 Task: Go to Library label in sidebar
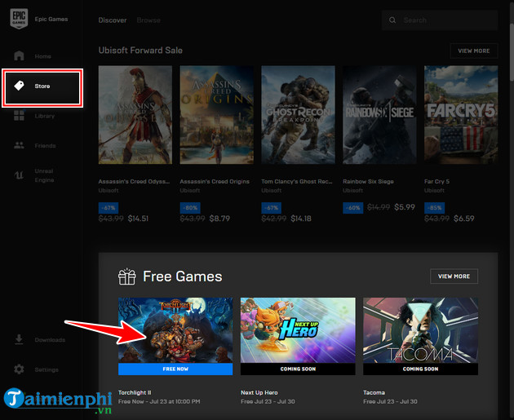coord(45,116)
